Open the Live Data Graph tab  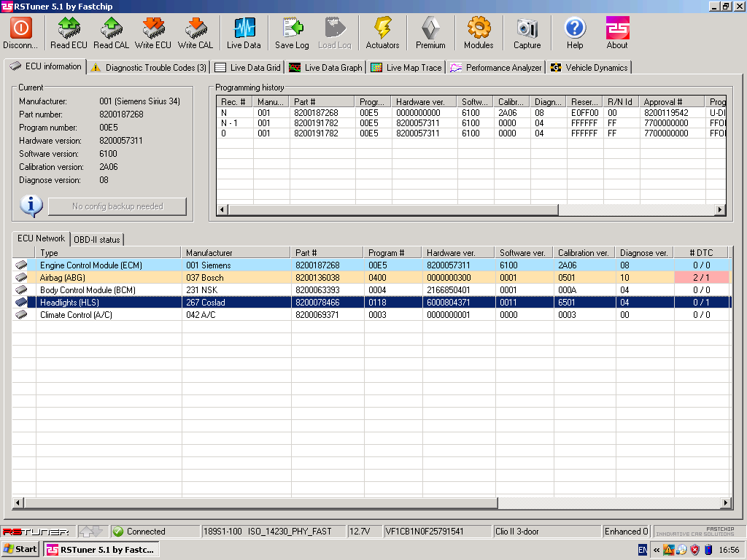tap(325, 68)
